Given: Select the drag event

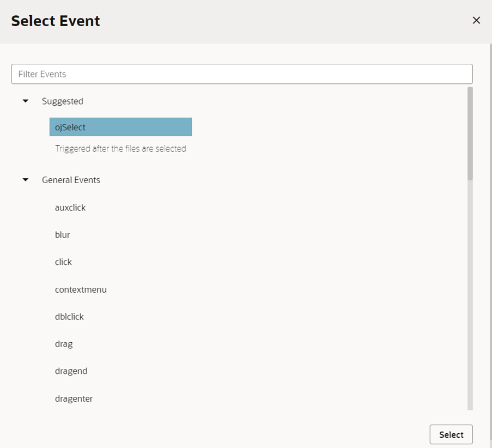Looking at the screenshot, I should click(64, 344).
